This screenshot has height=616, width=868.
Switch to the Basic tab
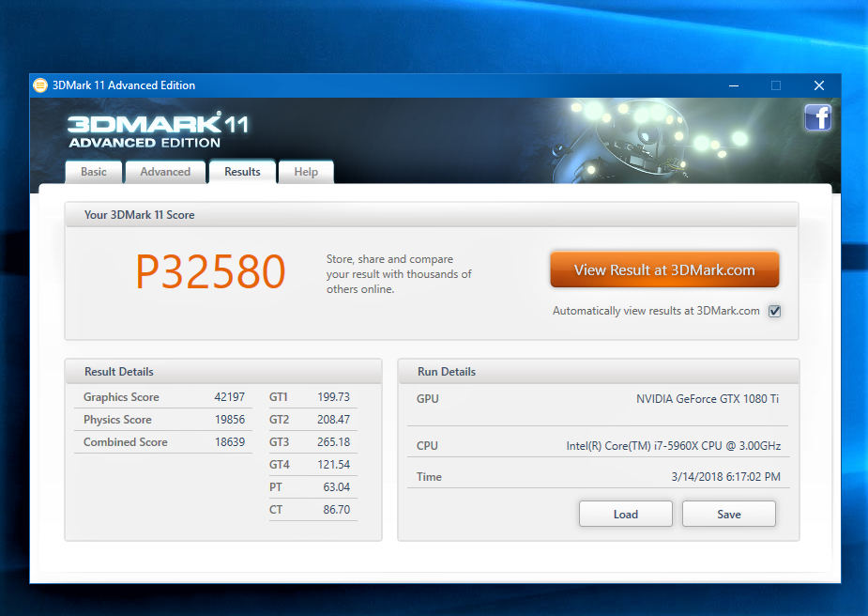(x=94, y=172)
